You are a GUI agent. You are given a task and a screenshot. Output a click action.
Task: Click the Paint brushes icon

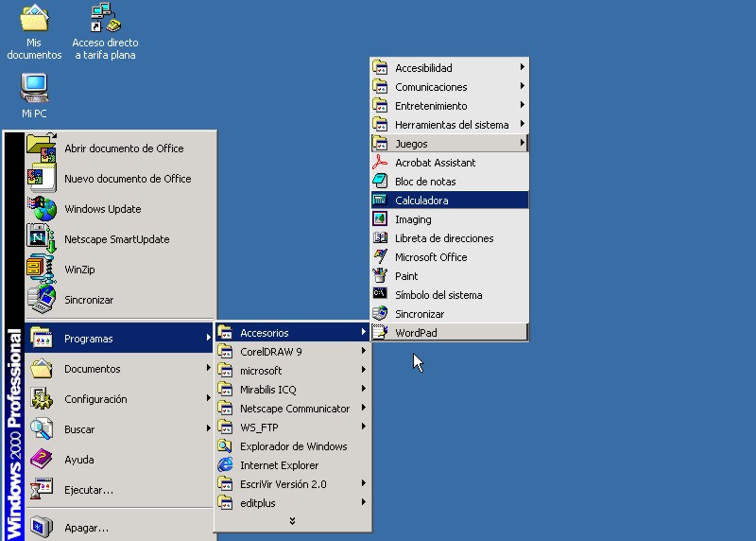pos(380,275)
